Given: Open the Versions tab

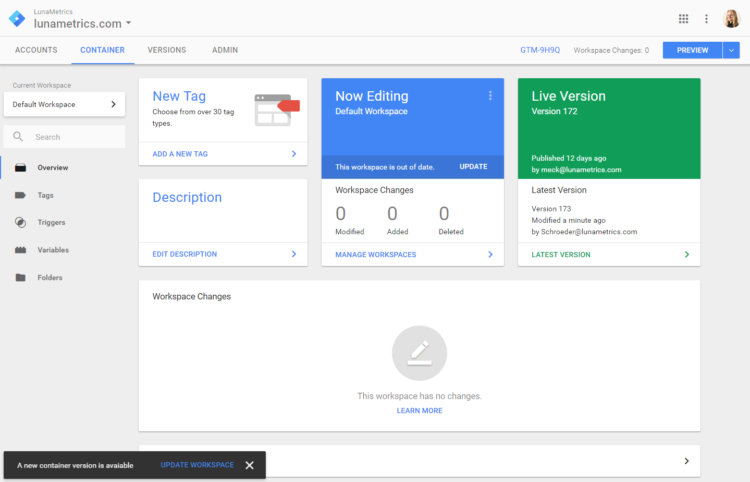Looking at the screenshot, I should (x=166, y=50).
